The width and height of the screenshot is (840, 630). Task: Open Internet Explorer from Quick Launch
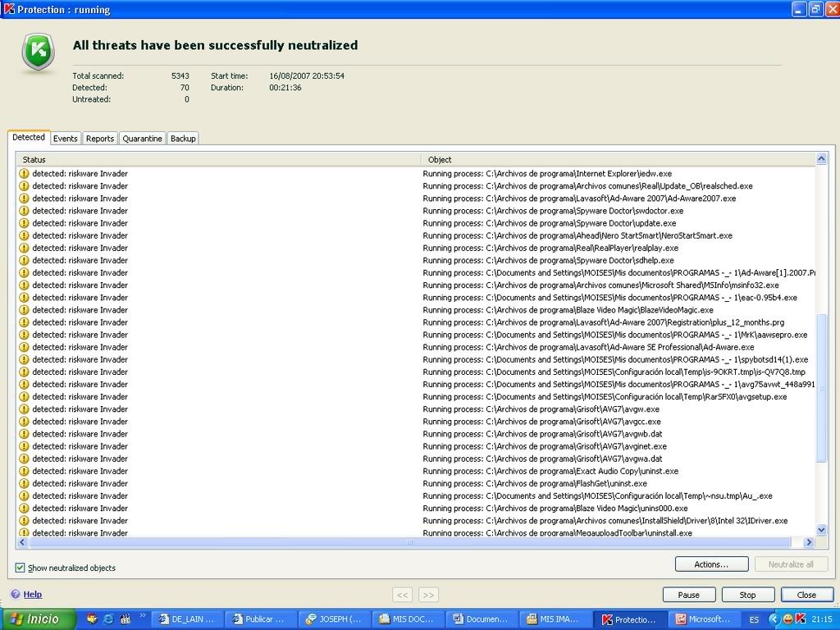click(108, 619)
